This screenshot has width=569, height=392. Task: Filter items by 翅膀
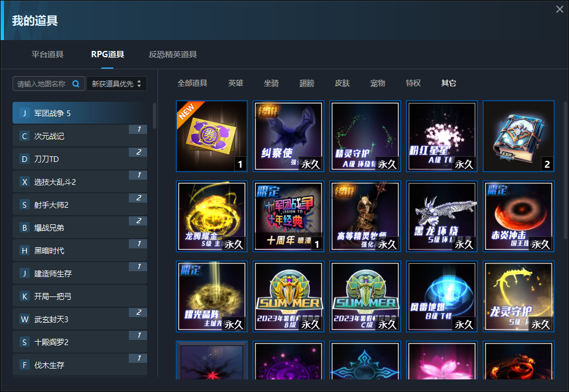[x=307, y=83]
